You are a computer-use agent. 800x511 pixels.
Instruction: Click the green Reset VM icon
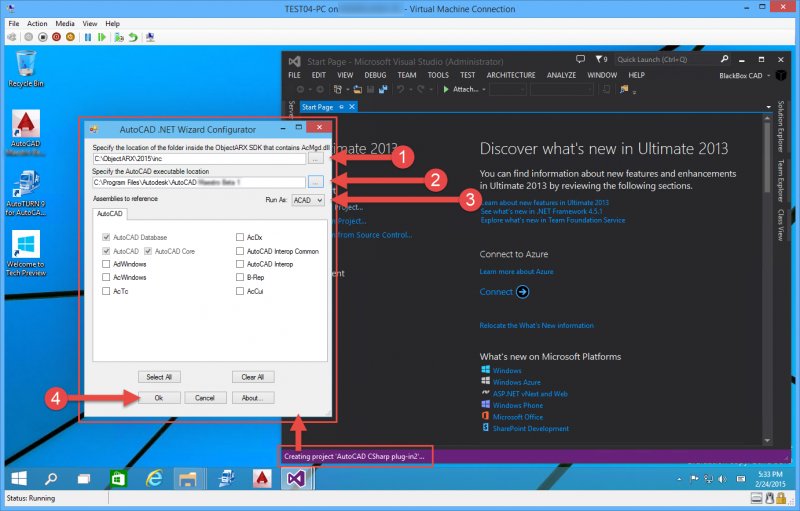102,37
